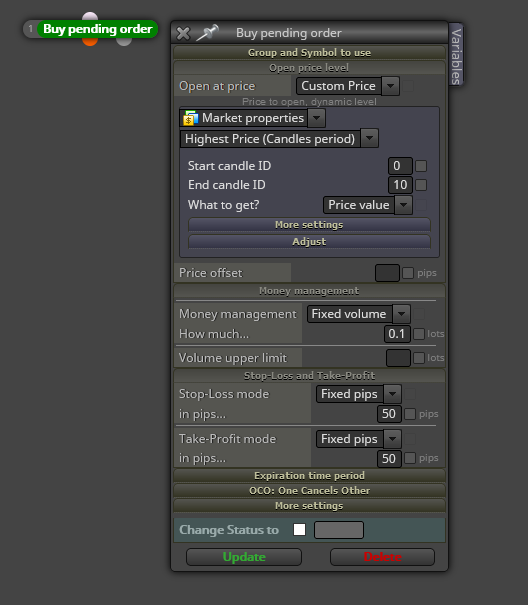528x605 pixels.
Task: Pin the panel with pushpin icon
Action: (207, 33)
